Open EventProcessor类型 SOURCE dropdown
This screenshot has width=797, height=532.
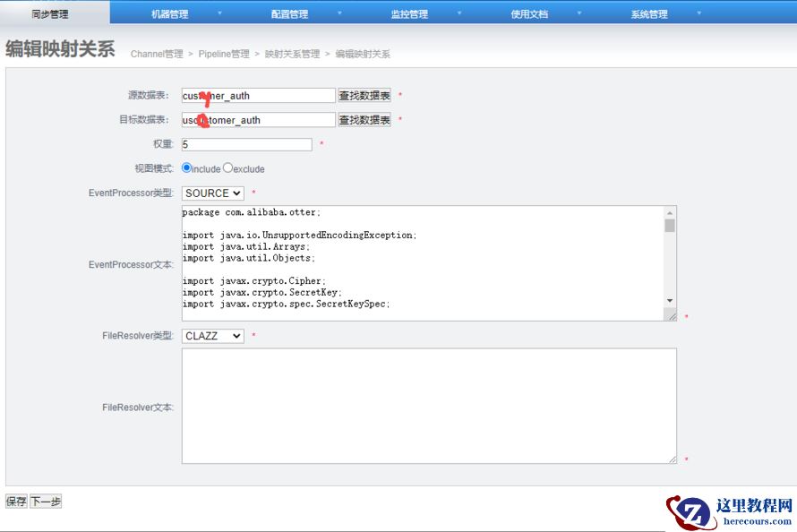[x=213, y=193]
